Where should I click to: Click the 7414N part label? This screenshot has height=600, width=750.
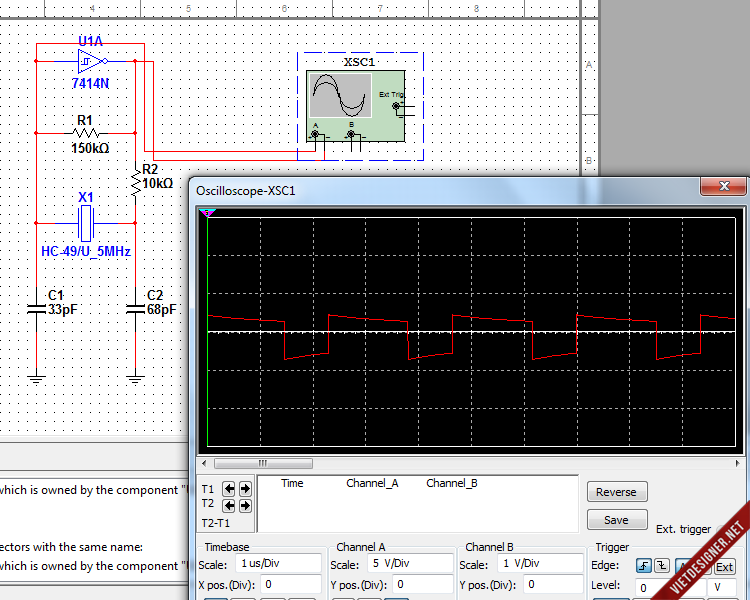[90, 83]
